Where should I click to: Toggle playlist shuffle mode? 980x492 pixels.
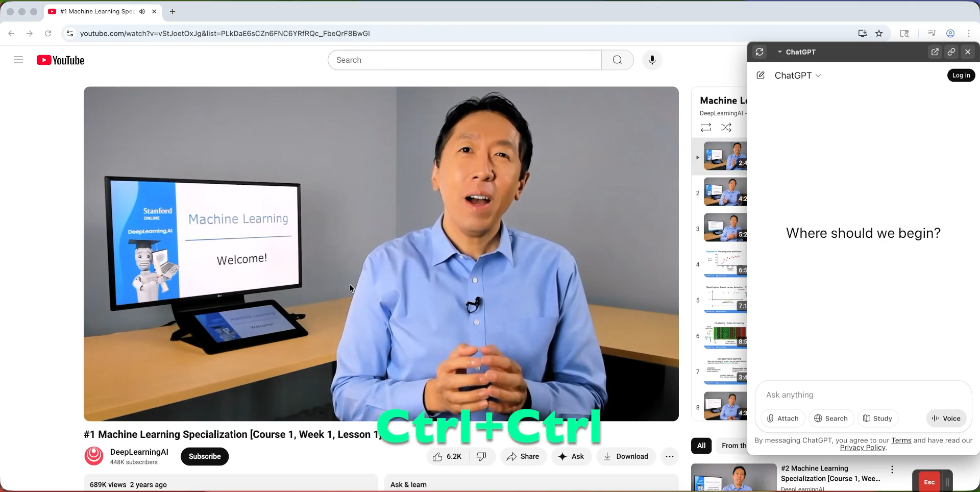(x=726, y=128)
